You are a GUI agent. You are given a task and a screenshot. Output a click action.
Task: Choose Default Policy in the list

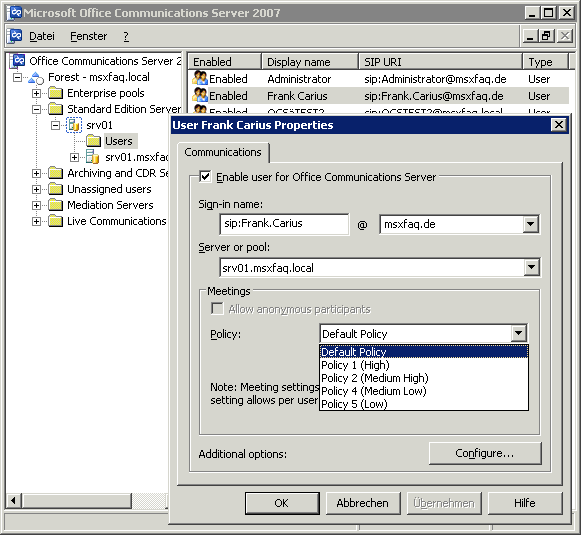point(424,352)
